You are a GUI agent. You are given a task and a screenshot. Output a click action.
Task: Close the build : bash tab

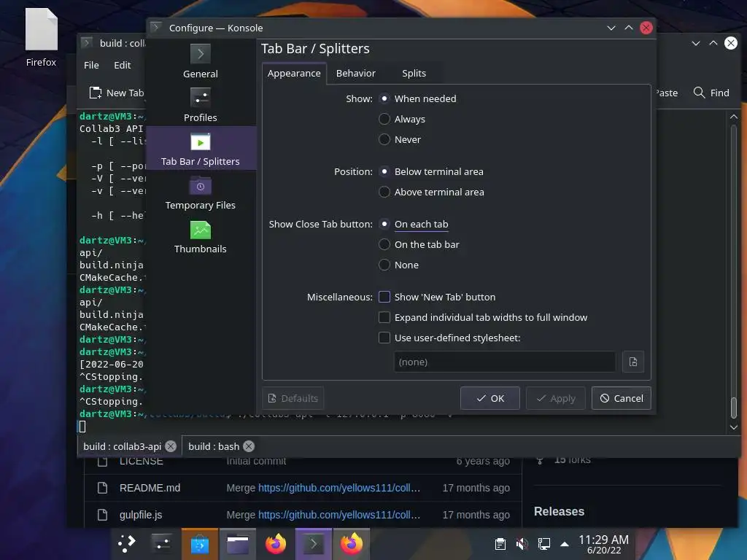tap(249, 446)
